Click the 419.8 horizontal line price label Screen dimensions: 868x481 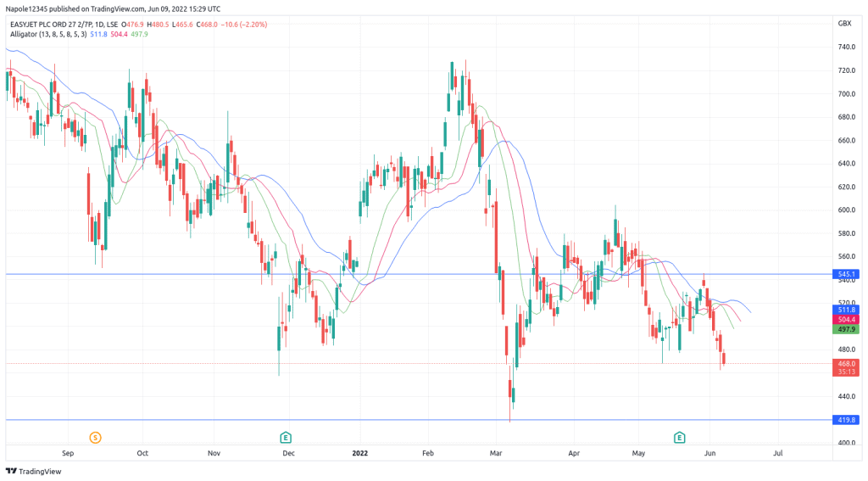846,420
